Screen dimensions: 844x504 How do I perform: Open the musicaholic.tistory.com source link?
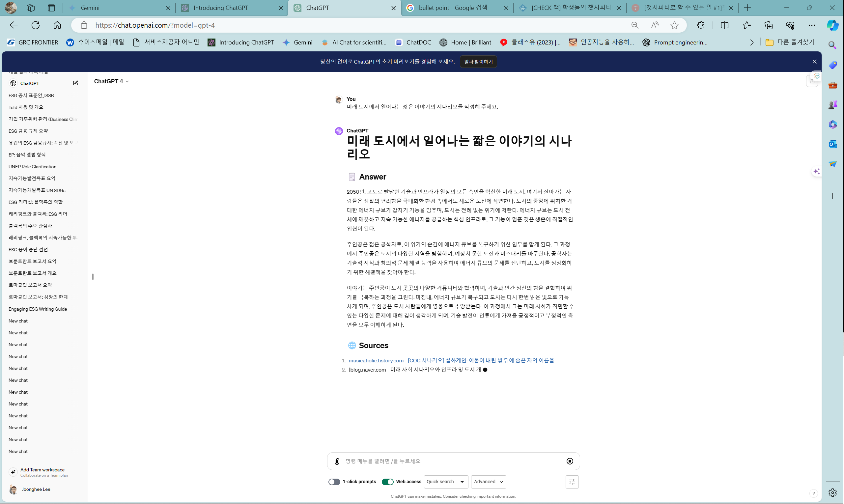click(x=451, y=360)
